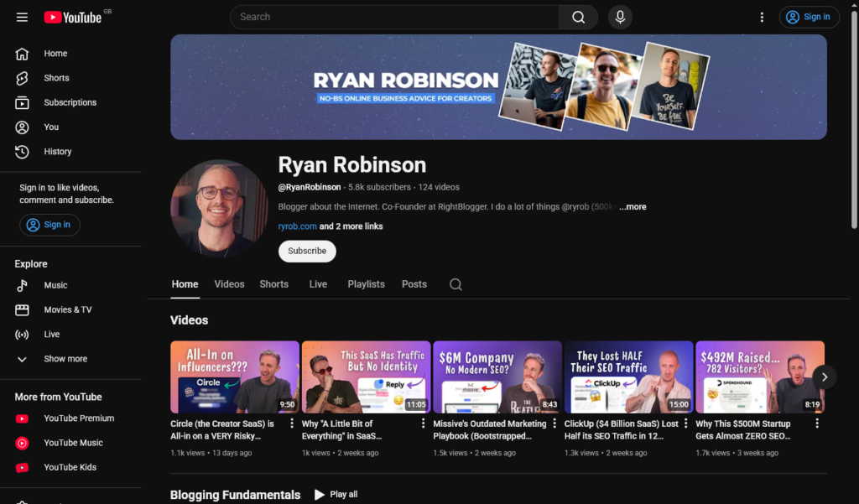This screenshot has width=859, height=504.
Task: Click the next arrow on the Videos carousel
Action: 825,377
